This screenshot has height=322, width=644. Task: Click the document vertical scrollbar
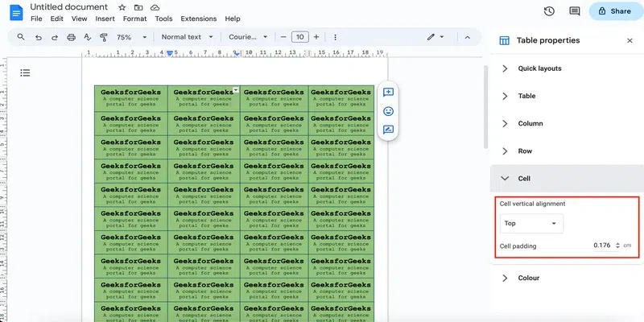[x=486, y=107]
